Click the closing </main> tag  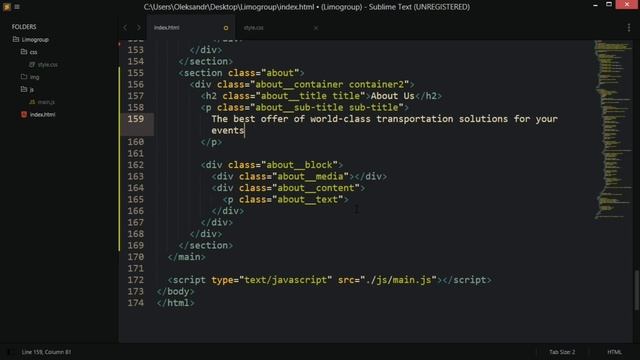[x=187, y=257]
